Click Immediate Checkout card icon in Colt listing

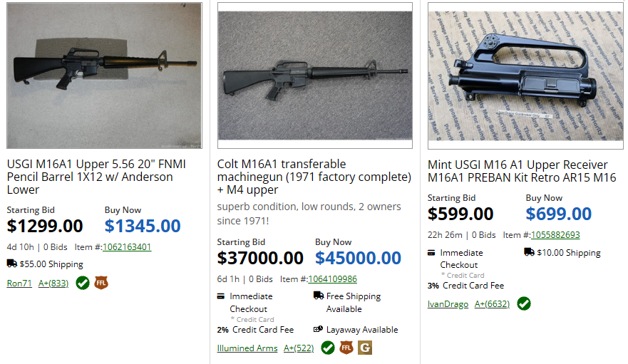[x=222, y=296]
